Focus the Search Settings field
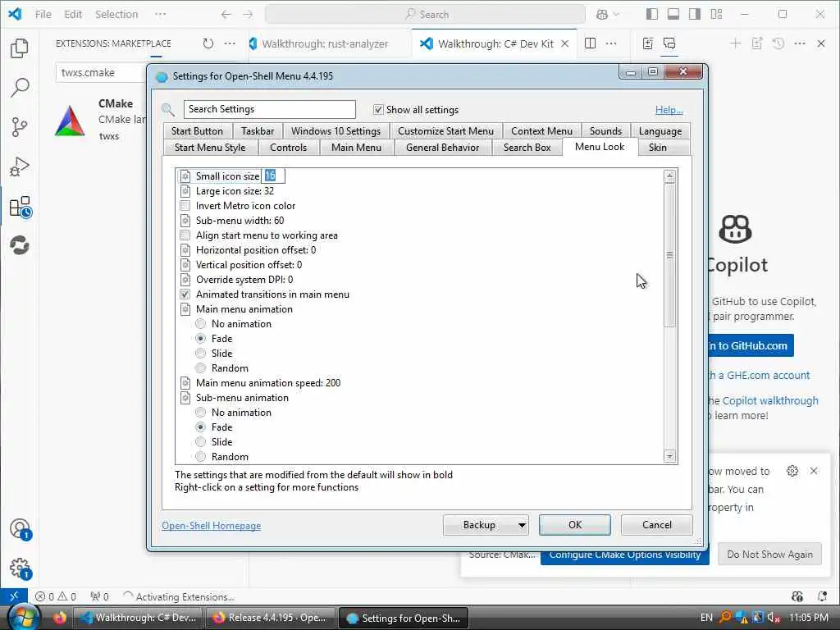The image size is (840, 630). pyautogui.click(x=269, y=109)
